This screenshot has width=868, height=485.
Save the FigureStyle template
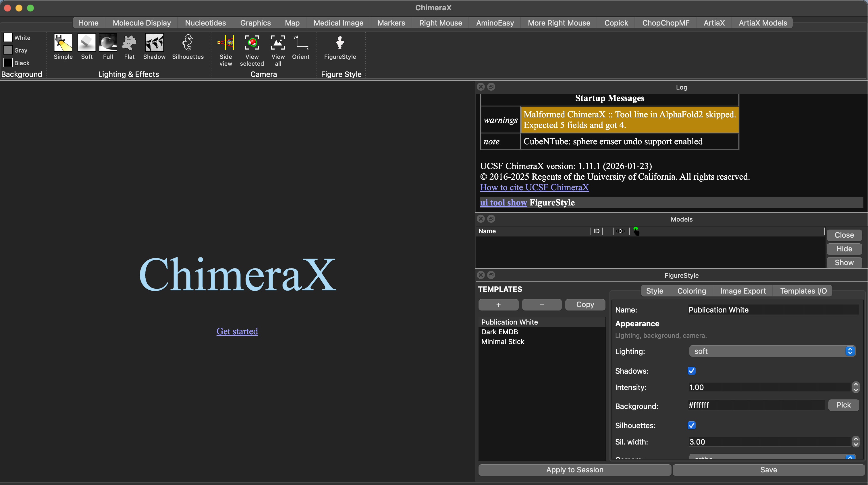point(769,470)
